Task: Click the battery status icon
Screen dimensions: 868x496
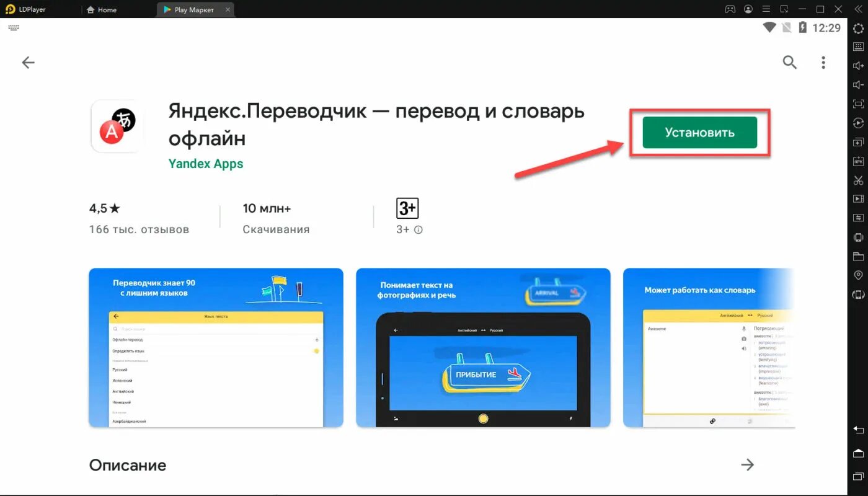Action: point(804,28)
